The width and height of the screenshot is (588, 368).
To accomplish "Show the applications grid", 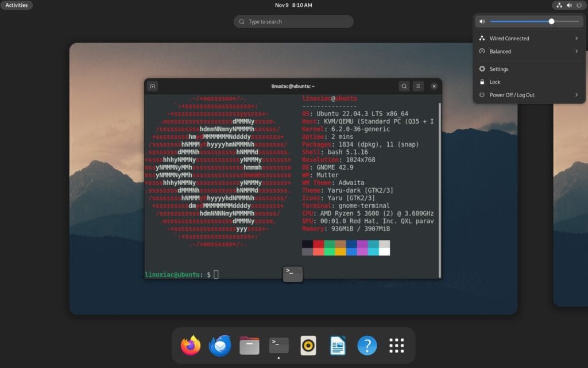I will click(x=396, y=346).
